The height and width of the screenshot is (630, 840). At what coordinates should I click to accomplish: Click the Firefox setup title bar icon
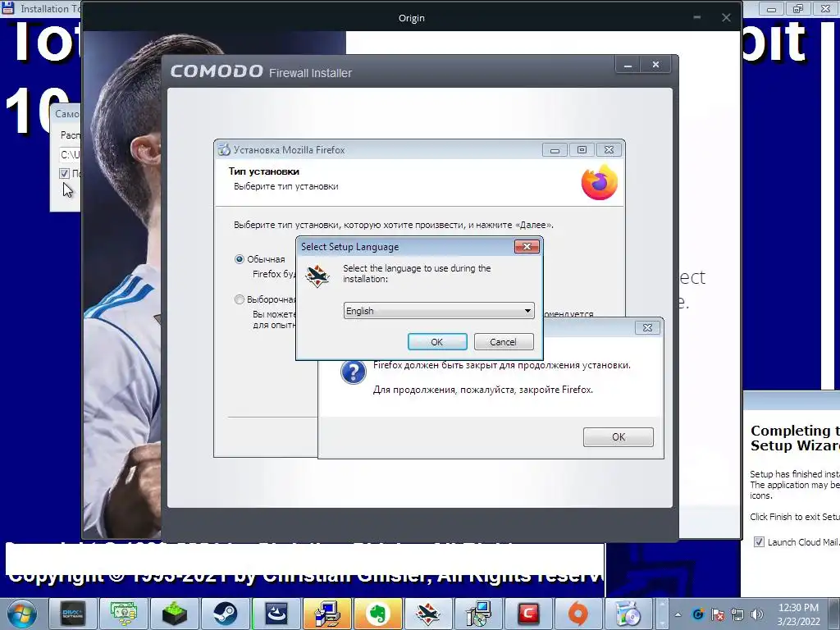pyautogui.click(x=224, y=150)
